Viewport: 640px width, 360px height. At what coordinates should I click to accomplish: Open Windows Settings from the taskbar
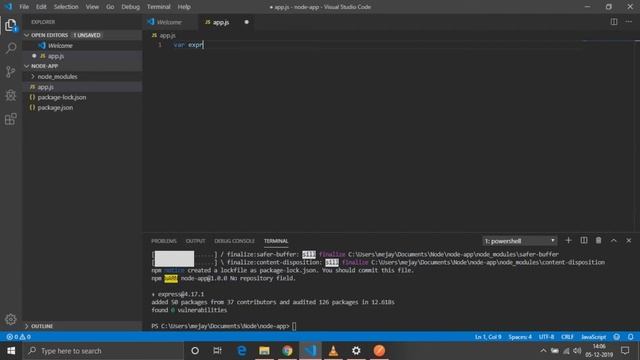[x=356, y=351]
